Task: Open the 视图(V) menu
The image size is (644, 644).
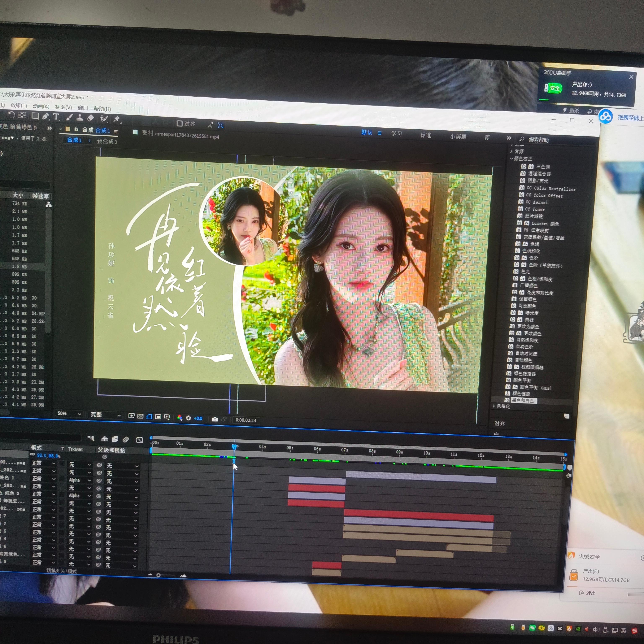Action: pyautogui.click(x=63, y=107)
